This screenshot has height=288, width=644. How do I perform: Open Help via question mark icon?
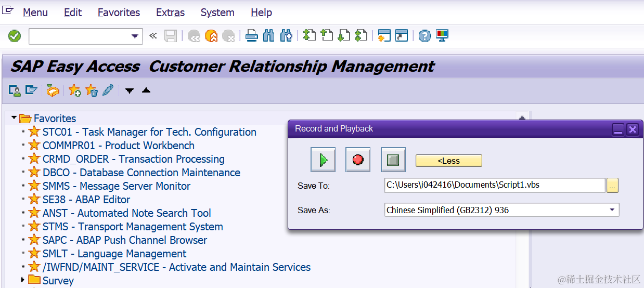425,36
